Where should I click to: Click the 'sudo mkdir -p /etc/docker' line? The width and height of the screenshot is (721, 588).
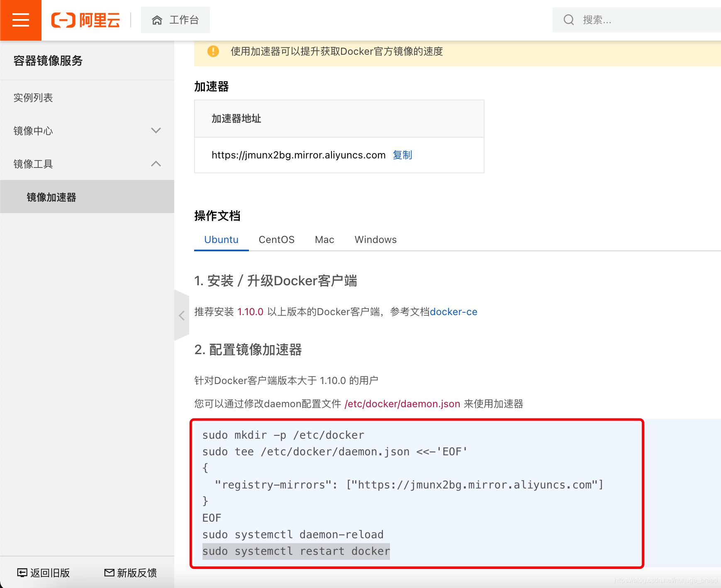point(283,435)
